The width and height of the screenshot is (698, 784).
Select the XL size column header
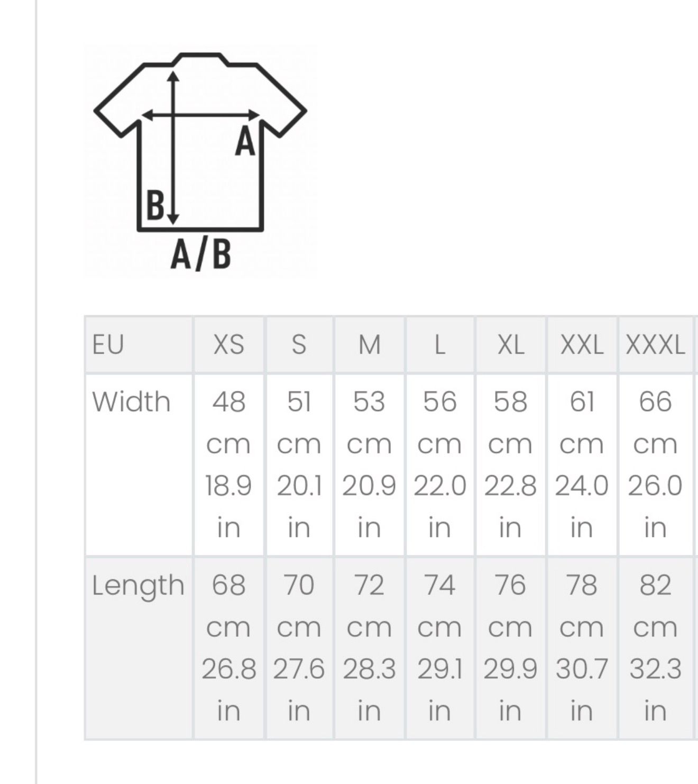point(510,345)
